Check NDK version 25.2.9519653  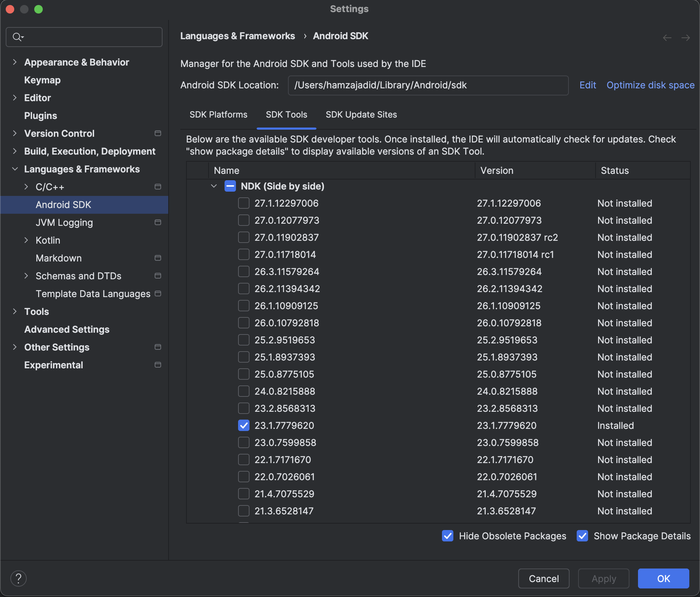pos(244,340)
